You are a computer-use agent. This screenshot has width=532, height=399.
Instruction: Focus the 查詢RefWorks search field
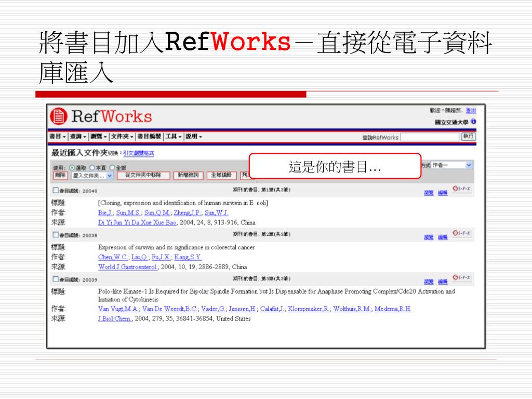430,137
